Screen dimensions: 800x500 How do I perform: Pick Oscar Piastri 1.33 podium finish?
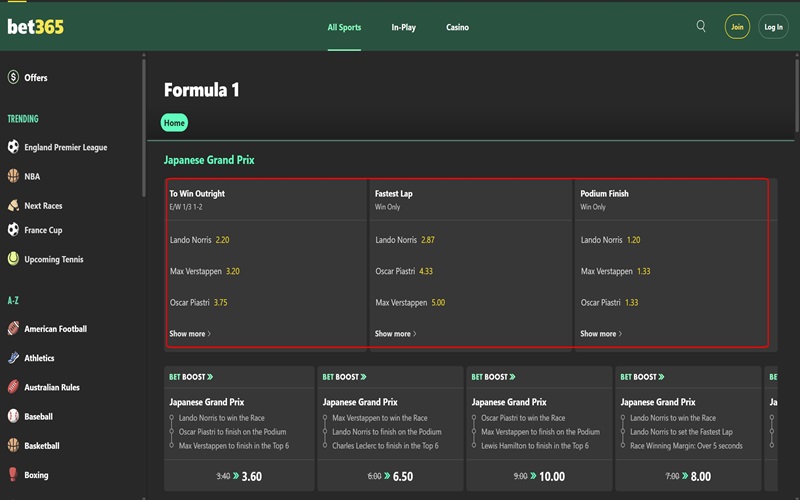(x=609, y=303)
